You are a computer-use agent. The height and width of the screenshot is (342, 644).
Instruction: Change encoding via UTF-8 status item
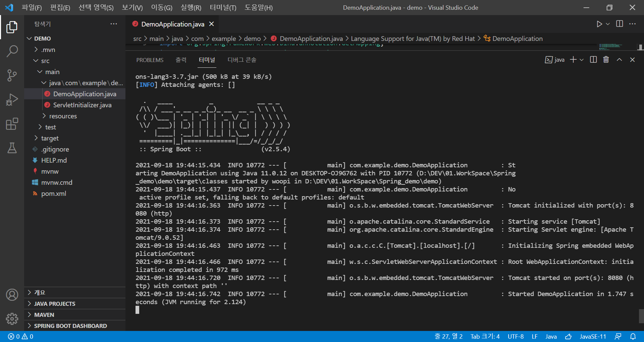pyautogui.click(x=516, y=336)
